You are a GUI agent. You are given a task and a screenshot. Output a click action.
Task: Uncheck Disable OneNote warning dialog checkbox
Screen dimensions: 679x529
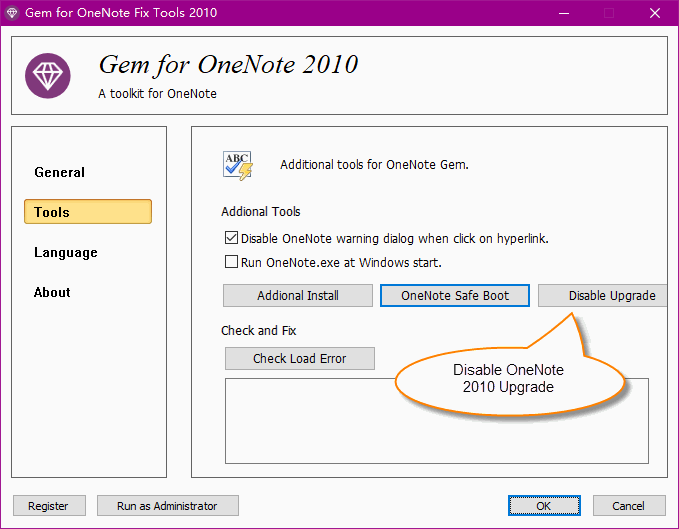[231, 238]
